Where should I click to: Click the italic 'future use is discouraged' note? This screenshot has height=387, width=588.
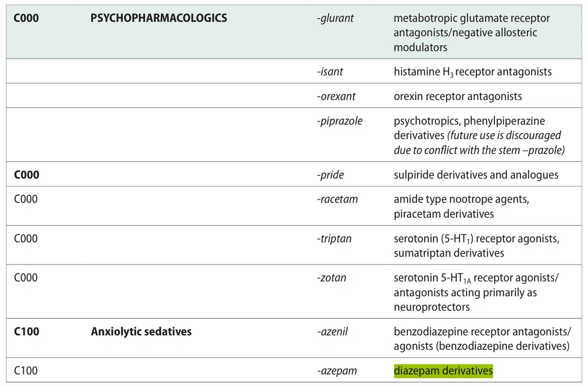504,135
